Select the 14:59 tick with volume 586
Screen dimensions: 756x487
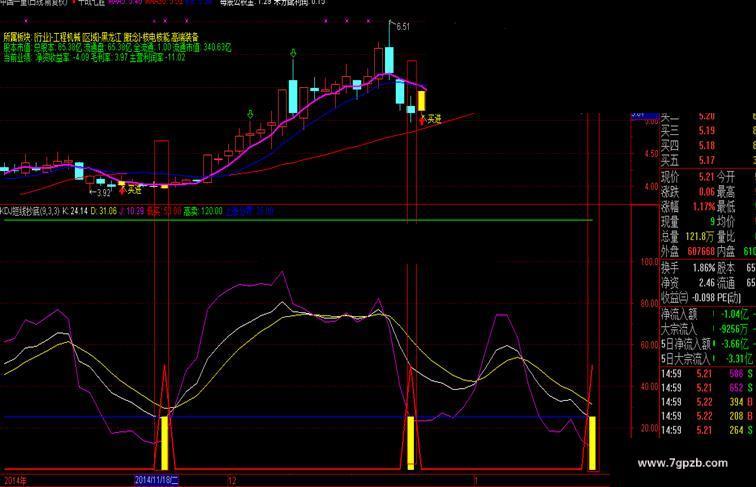coord(708,374)
